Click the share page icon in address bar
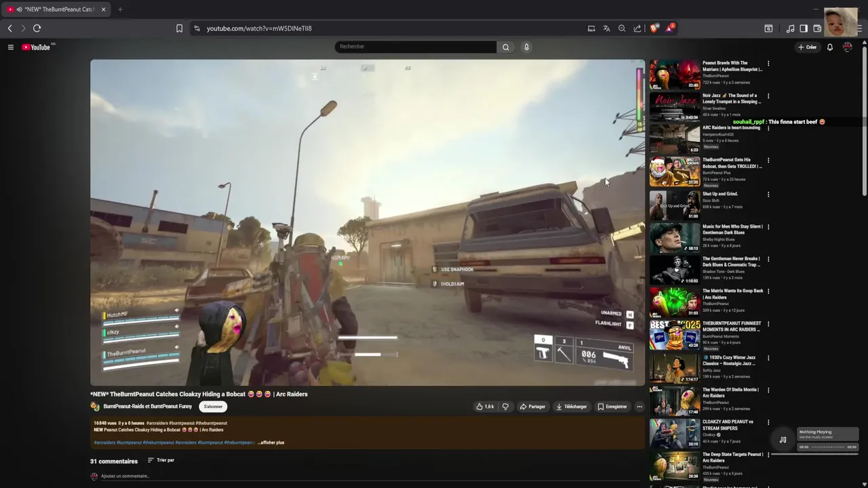Viewport: 868px width, 488px height. point(637,28)
